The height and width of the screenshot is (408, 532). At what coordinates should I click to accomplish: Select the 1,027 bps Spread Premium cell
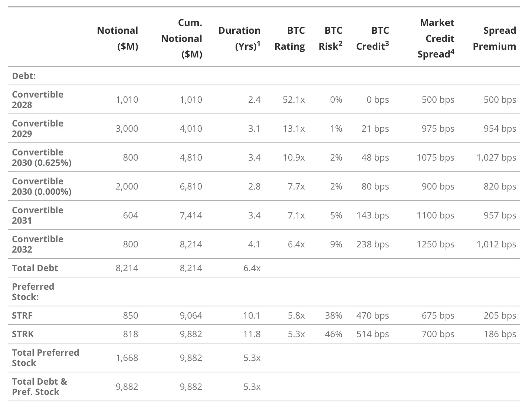coord(496,157)
